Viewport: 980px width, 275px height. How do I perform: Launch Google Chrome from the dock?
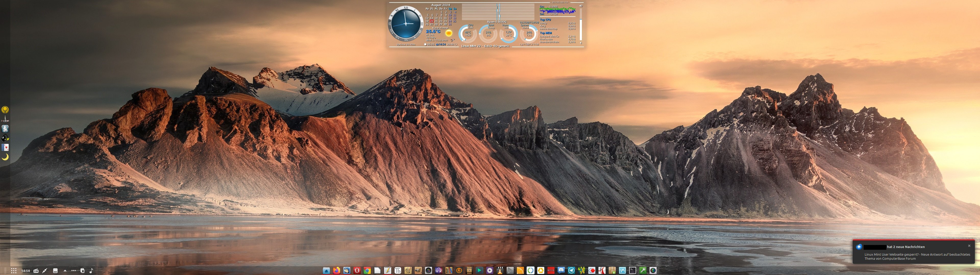(367, 270)
